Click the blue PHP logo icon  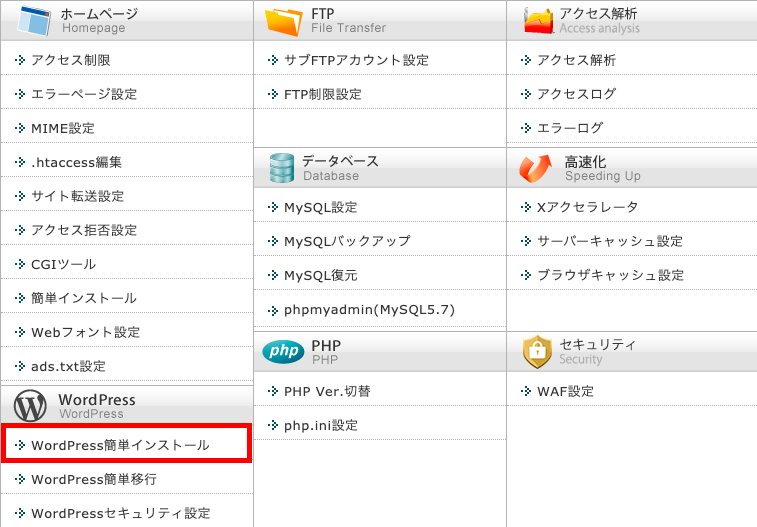pos(283,351)
